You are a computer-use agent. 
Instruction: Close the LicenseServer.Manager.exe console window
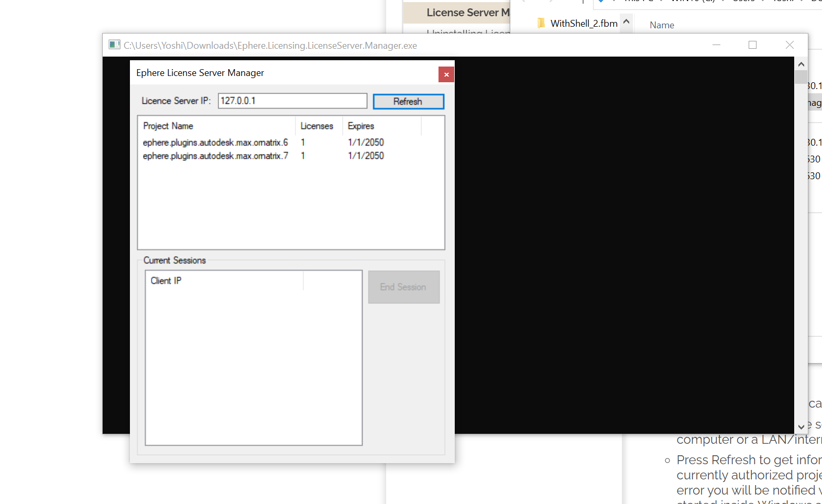pyautogui.click(x=790, y=45)
